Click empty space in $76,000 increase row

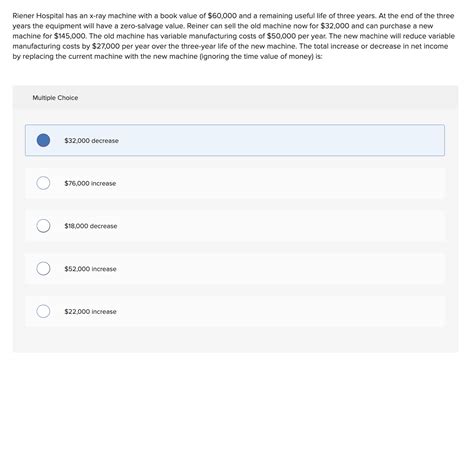[280, 183]
